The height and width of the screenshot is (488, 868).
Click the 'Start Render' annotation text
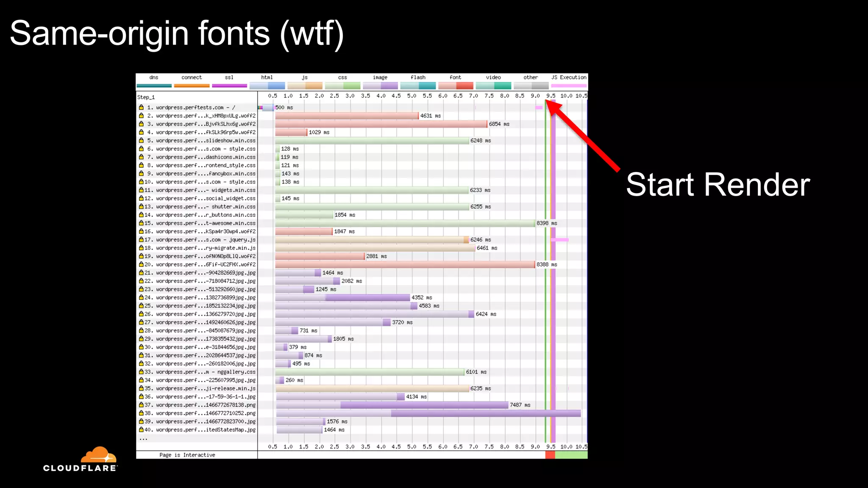click(x=718, y=185)
